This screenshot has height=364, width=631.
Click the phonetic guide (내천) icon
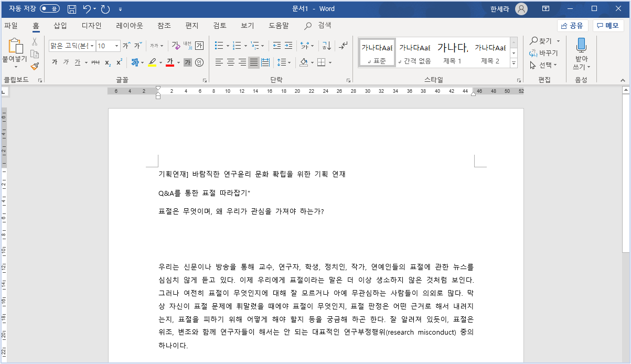[188, 46]
